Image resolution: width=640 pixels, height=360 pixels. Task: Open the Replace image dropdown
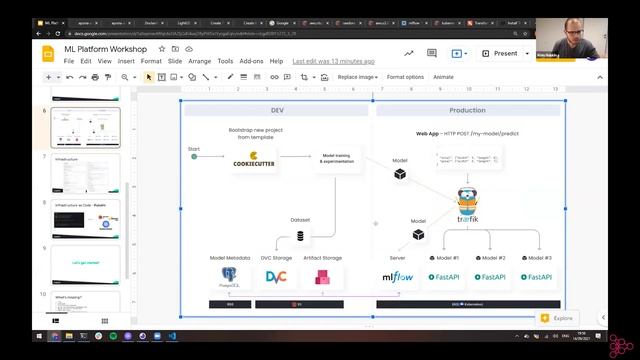pos(358,77)
